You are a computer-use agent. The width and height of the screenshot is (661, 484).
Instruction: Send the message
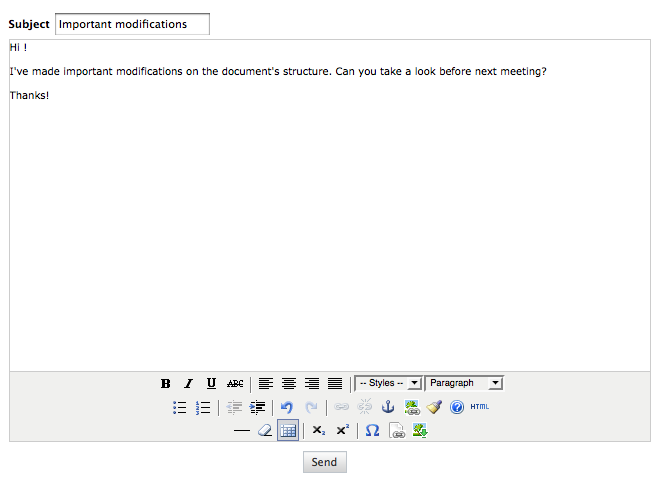click(x=325, y=462)
